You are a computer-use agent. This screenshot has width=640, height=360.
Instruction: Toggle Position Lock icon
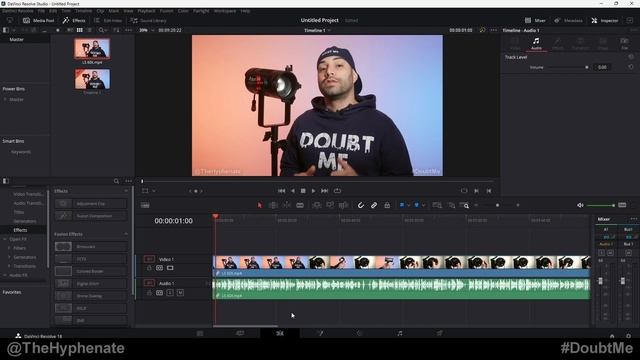[387, 205]
